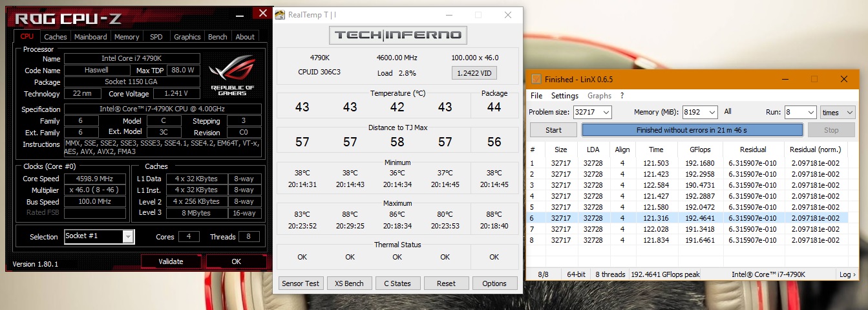Select the CPU tab in CPU-Z
The width and height of the screenshot is (868, 310).
27,36
